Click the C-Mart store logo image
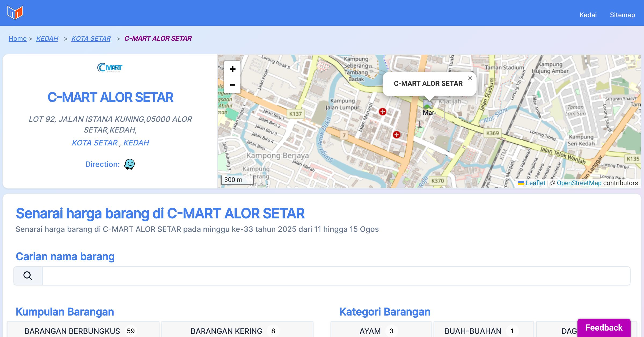The image size is (644, 337). [x=110, y=68]
